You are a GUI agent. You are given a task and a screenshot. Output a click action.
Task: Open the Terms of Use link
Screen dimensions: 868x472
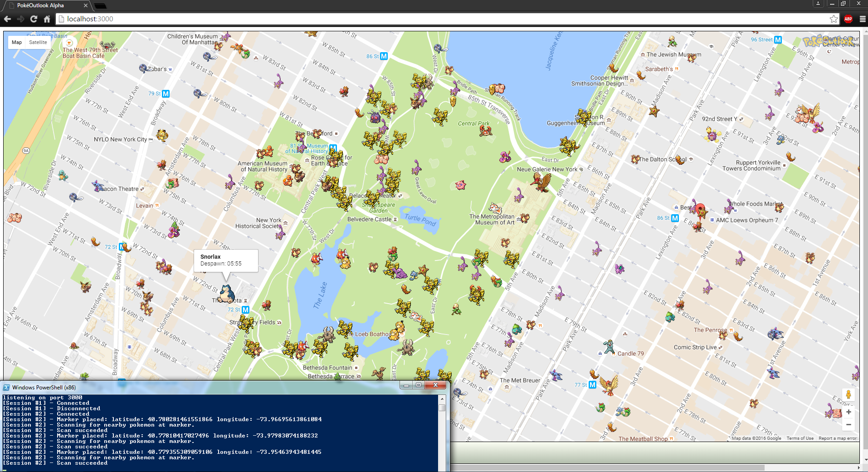click(800, 438)
